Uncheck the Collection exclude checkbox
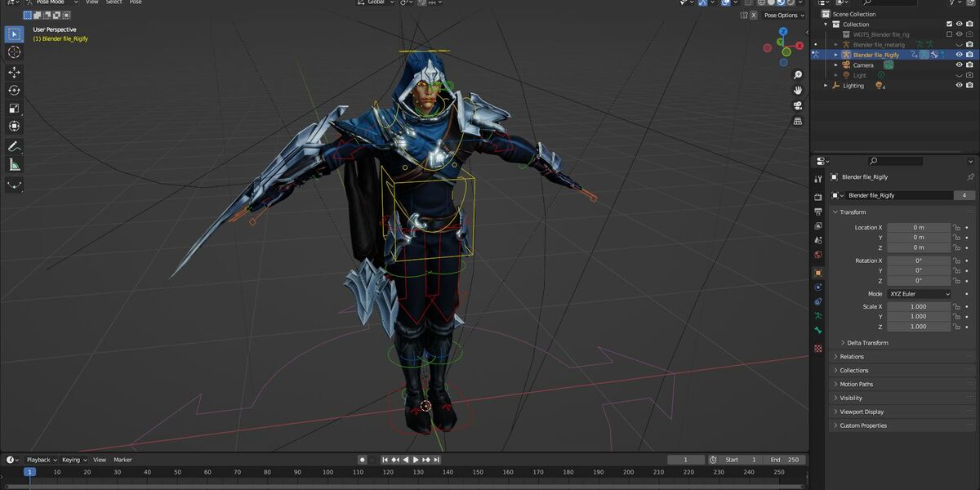The height and width of the screenshot is (490, 980). (x=949, y=24)
